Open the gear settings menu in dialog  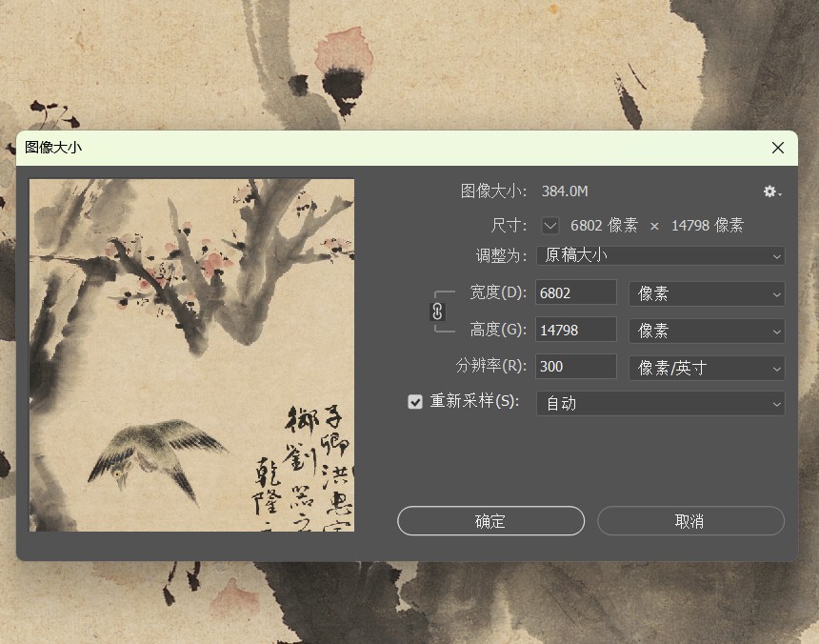point(772,191)
